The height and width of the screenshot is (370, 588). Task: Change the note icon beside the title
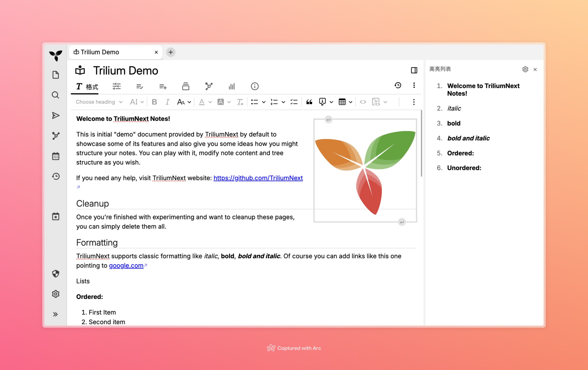point(80,70)
